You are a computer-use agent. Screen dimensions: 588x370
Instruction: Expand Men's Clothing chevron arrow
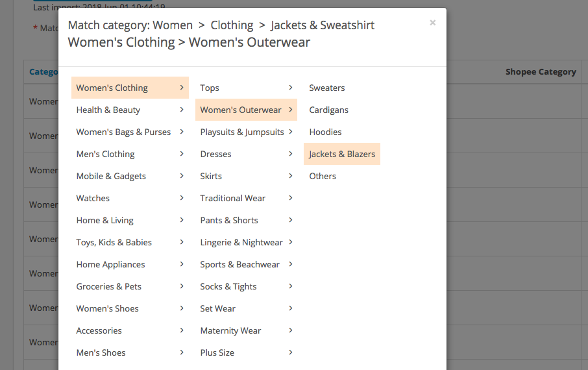coord(182,154)
